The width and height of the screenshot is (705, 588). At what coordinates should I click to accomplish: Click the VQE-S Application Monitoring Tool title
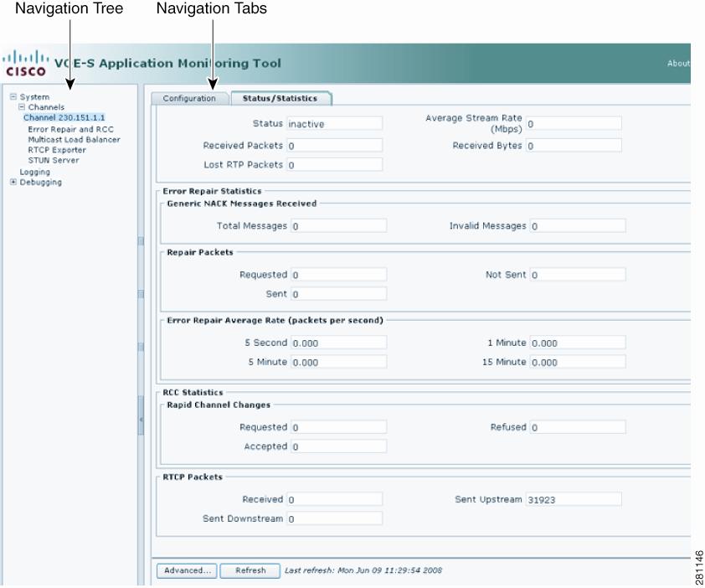pyautogui.click(x=167, y=64)
